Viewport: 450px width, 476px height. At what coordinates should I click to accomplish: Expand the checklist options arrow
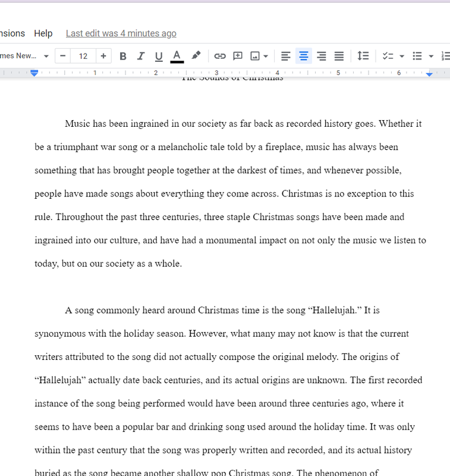pos(402,56)
